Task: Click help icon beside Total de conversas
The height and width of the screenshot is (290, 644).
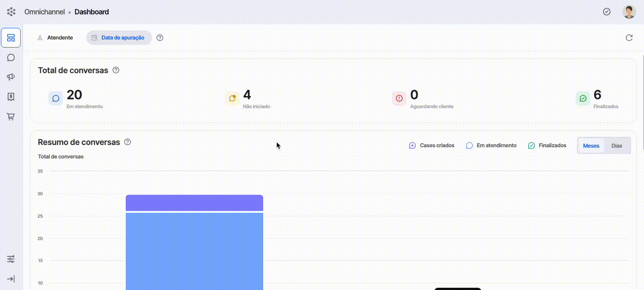Action: click(116, 70)
